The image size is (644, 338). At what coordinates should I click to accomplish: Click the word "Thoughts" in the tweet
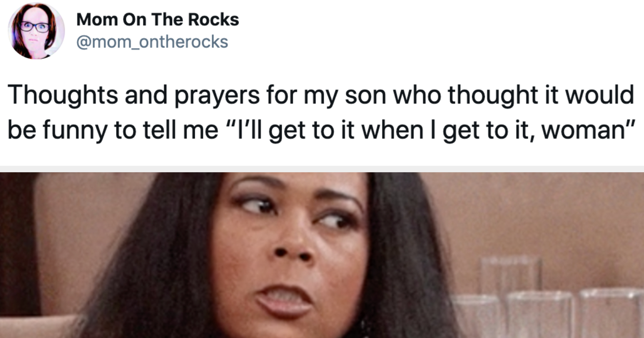pos(63,94)
